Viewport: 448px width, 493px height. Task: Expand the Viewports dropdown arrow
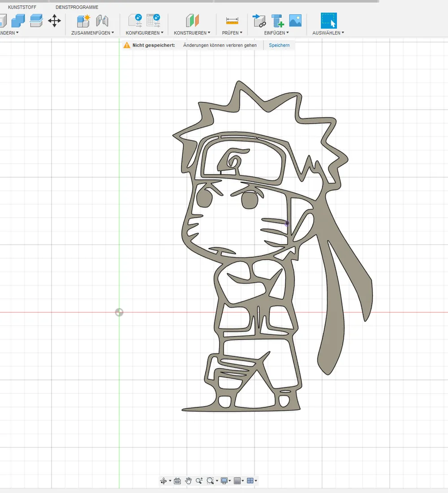[x=256, y=481]
